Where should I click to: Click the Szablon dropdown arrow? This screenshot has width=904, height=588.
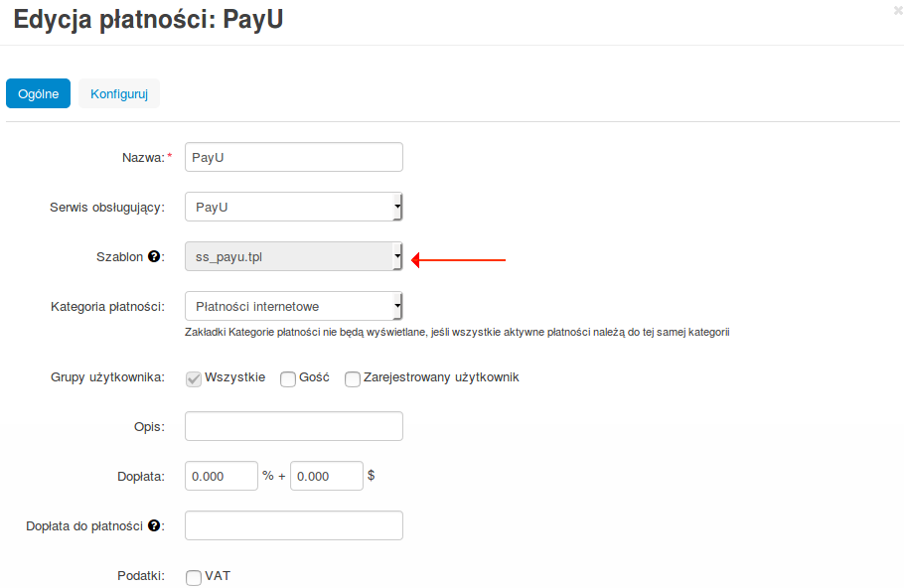click(x=397, y=256)
